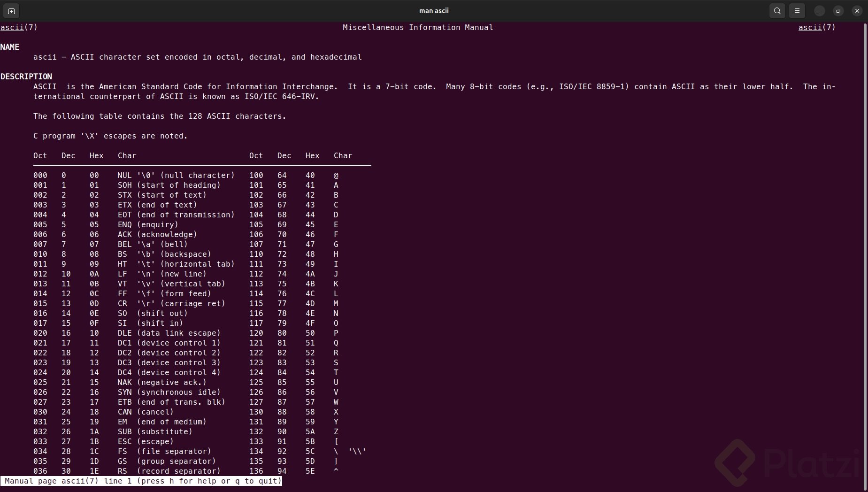The width and height of the screenshot is (868, 492).
Task: Click the '[' character in row 133
Action: (336, 442)
